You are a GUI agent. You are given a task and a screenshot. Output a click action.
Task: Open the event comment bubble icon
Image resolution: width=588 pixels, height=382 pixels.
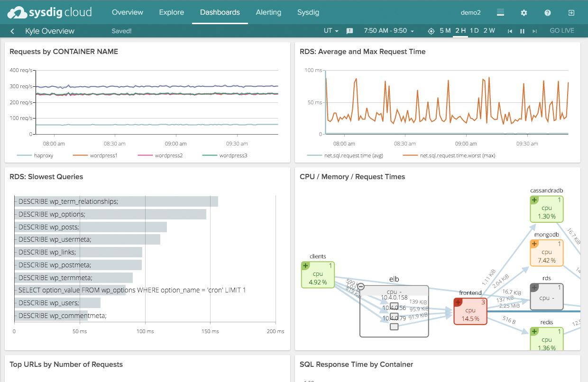pos(350,31)
